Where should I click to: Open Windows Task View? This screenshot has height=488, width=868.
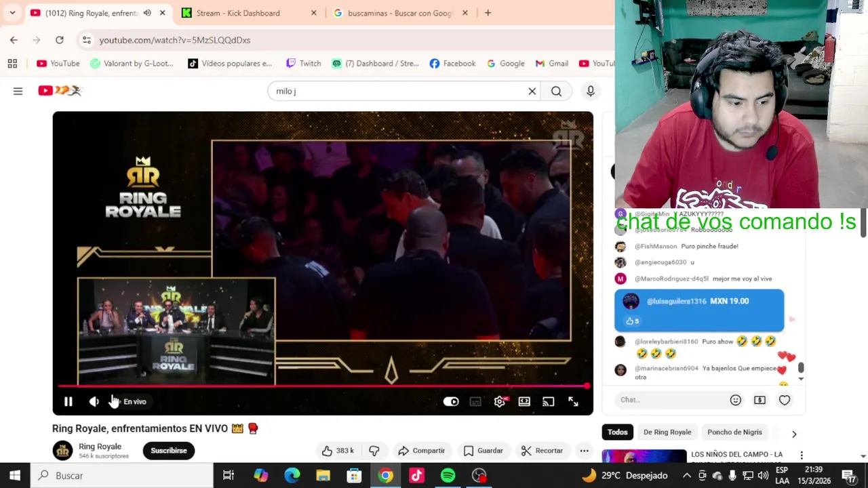(229, 475)
